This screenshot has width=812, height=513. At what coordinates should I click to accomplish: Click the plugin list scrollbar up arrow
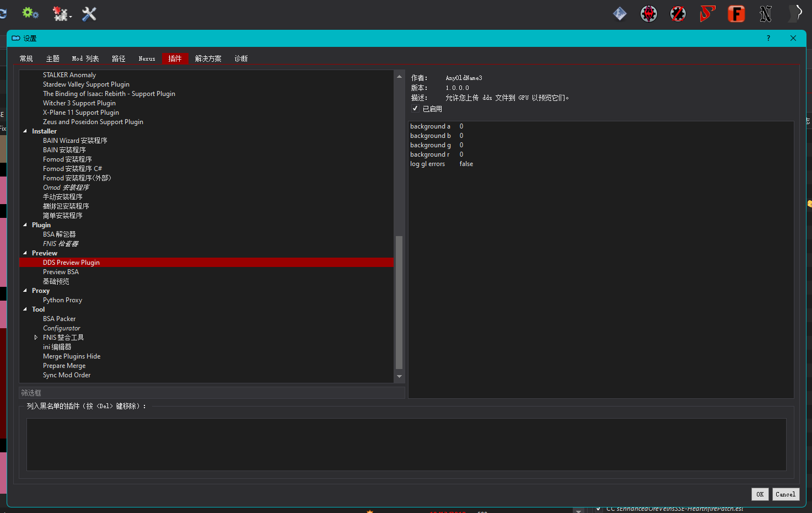coord(400,76)
